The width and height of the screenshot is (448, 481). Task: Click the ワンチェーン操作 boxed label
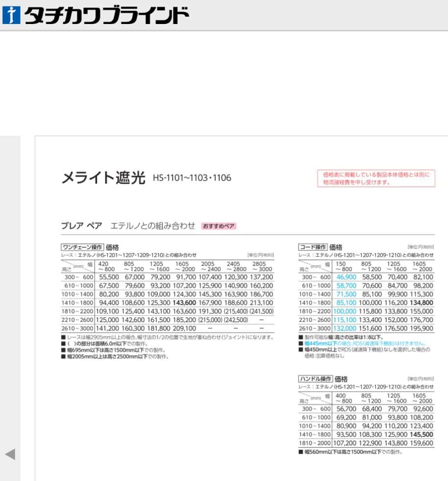pyautogui.click(x=82, y=247)
